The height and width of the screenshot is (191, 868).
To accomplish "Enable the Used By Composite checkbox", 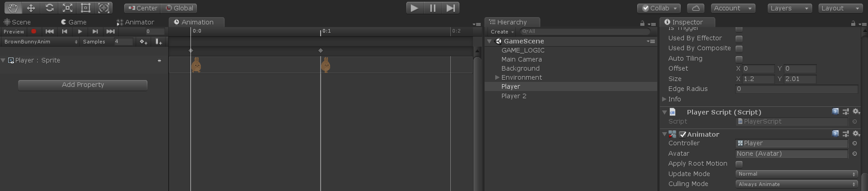I will point(739,48).
